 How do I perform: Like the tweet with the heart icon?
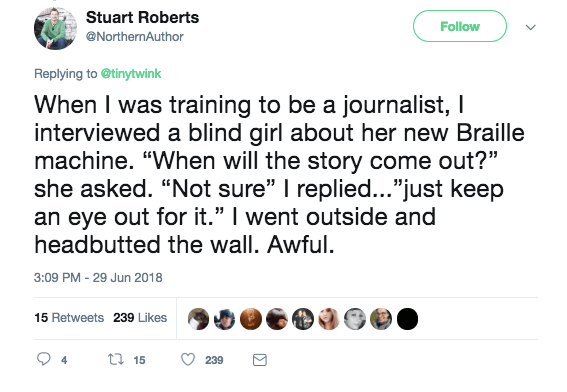pyautogui.click(x=188, y=359)
